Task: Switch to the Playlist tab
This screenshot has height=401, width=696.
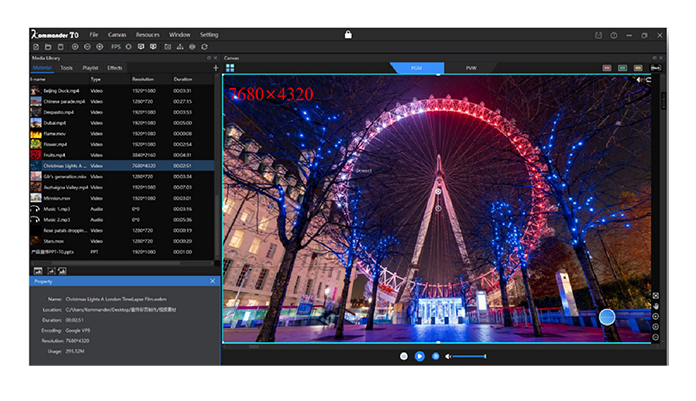Action: tap(91, 68)
